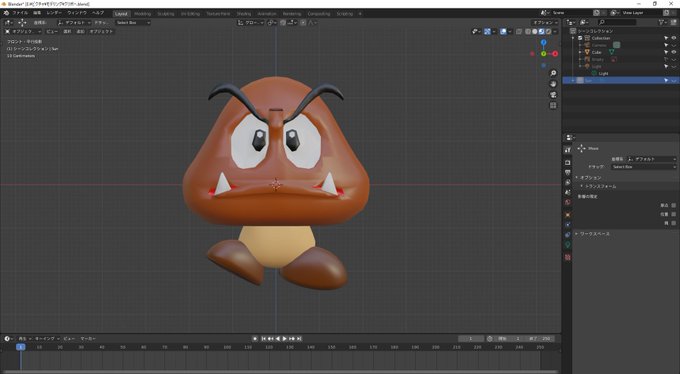This screenshot has height=374, width=680.
Task: Open the red Texture properties tab
Action: coord(568,257)
